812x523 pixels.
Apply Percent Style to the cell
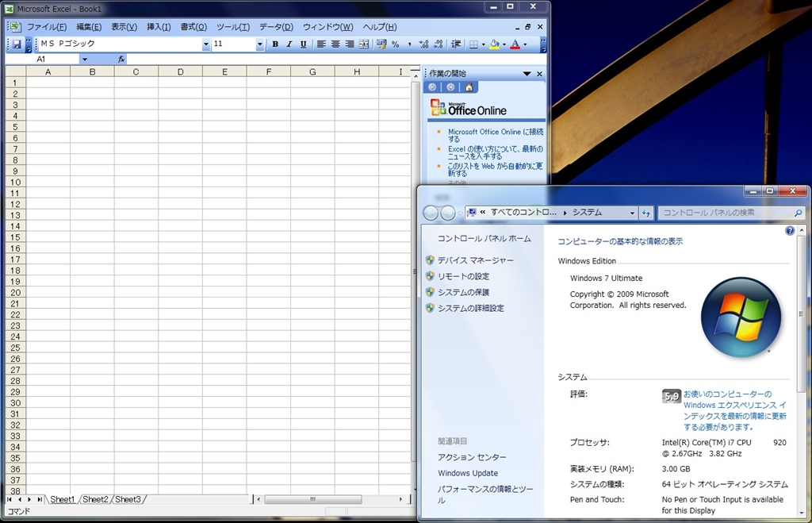(x=396, y=44)
